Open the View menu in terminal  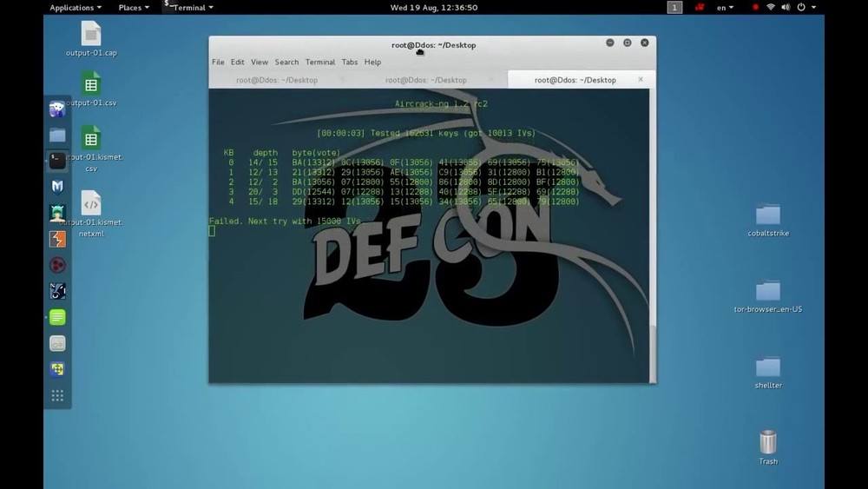259,62
